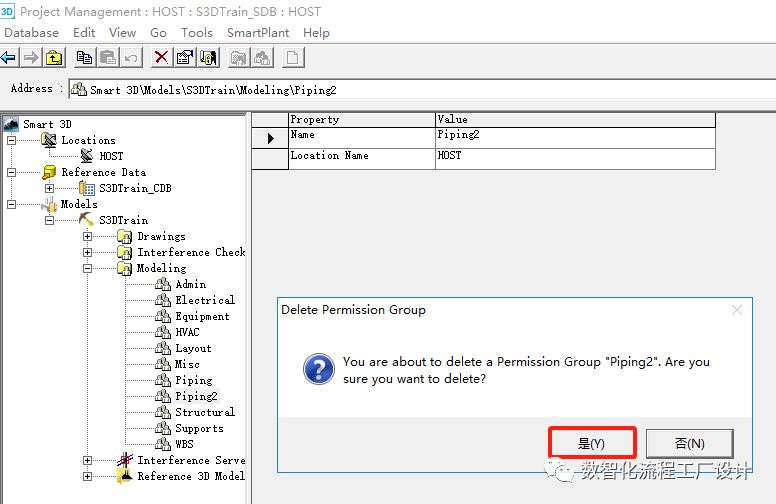Image resolution: width=776 pixels, height=504 pixels.
Task: Expand the S3DTrain_CDB tree node
Action: coord(49,188)
